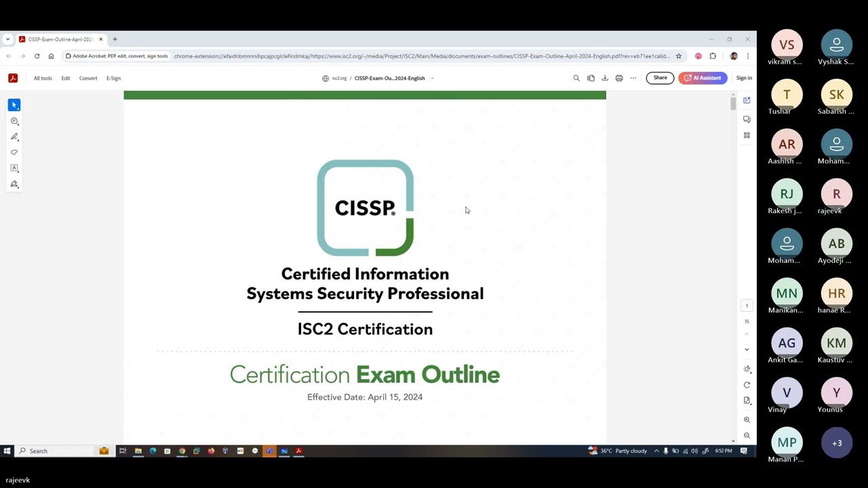Click the current page number box
Viewport: 868px width, 488px height.
click(x=747, y=306)
